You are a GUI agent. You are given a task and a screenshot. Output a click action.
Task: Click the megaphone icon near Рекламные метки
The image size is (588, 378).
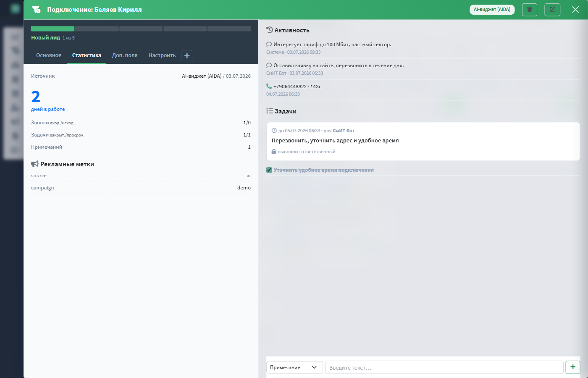(35, 164)
